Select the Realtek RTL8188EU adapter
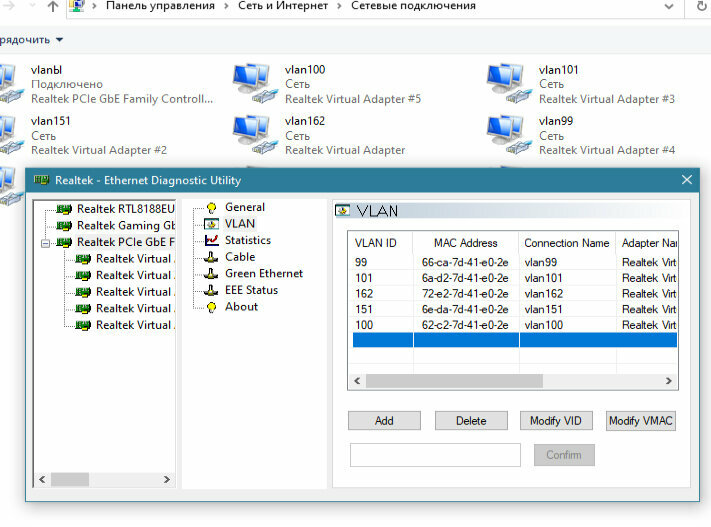Image resolution: width=711 pixels, height=527 pixels. click(126, 209)
